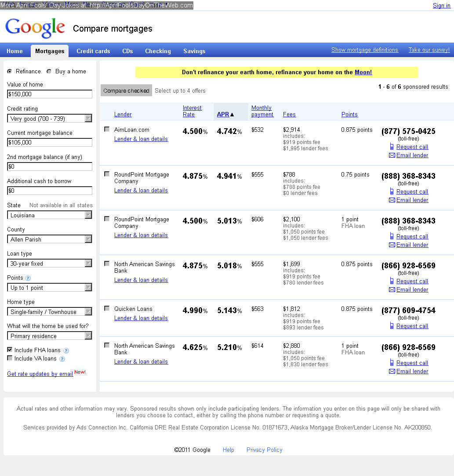Check the AimLoan.com offer checkbox
The image size is (454, 476).
[107, 130]
